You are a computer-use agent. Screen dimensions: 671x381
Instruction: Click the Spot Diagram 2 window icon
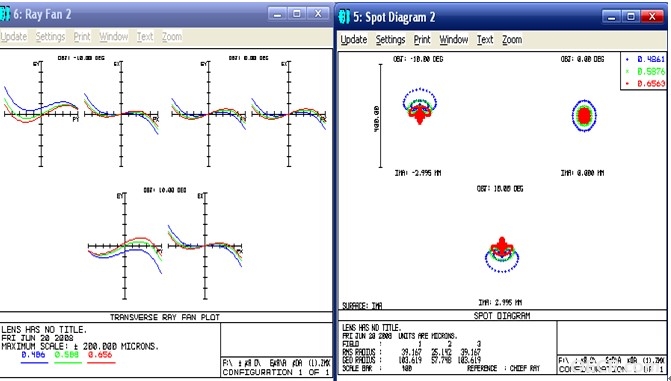tap(344, 17)
